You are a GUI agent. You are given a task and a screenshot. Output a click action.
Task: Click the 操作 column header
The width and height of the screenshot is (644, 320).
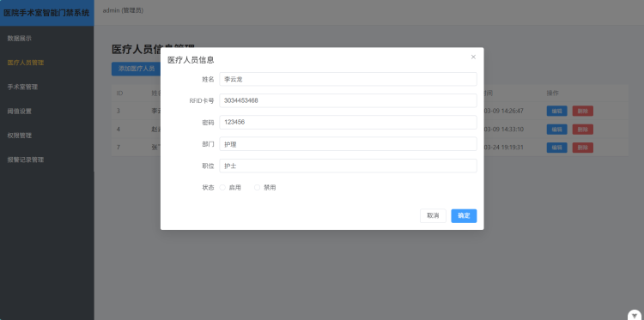point(552,94)
